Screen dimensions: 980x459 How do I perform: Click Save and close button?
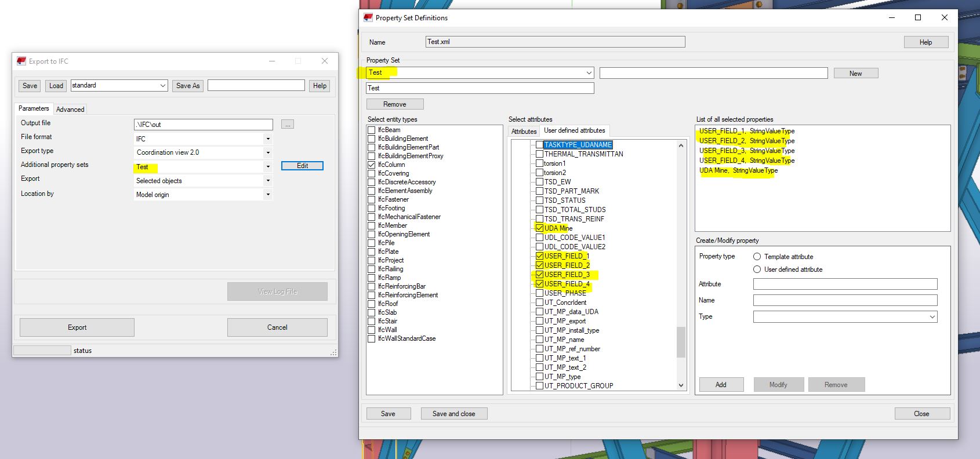click(454, 414)
